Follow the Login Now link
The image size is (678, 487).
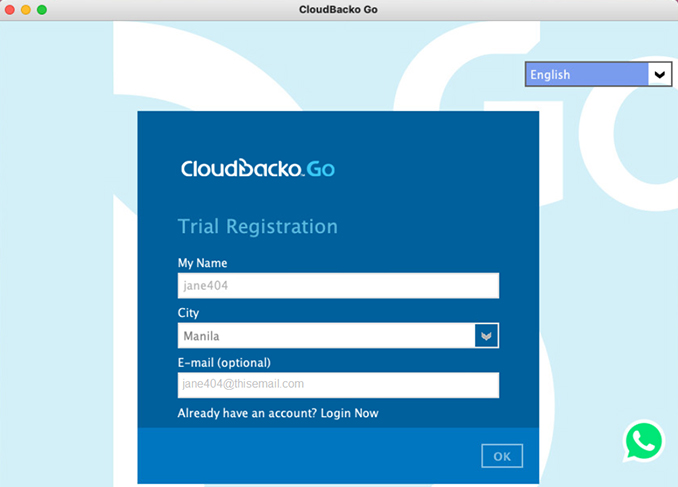tap(349, 413)
